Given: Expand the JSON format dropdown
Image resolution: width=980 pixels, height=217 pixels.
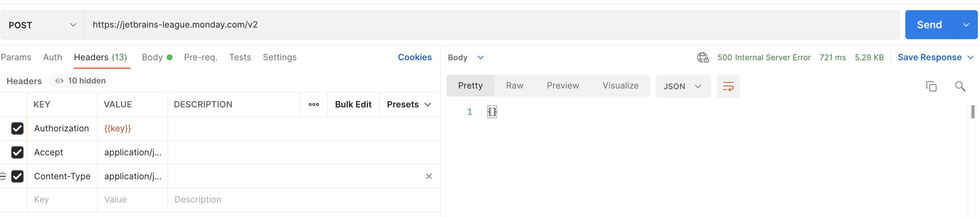Looking at the screenshot, I should pos(683,86).
